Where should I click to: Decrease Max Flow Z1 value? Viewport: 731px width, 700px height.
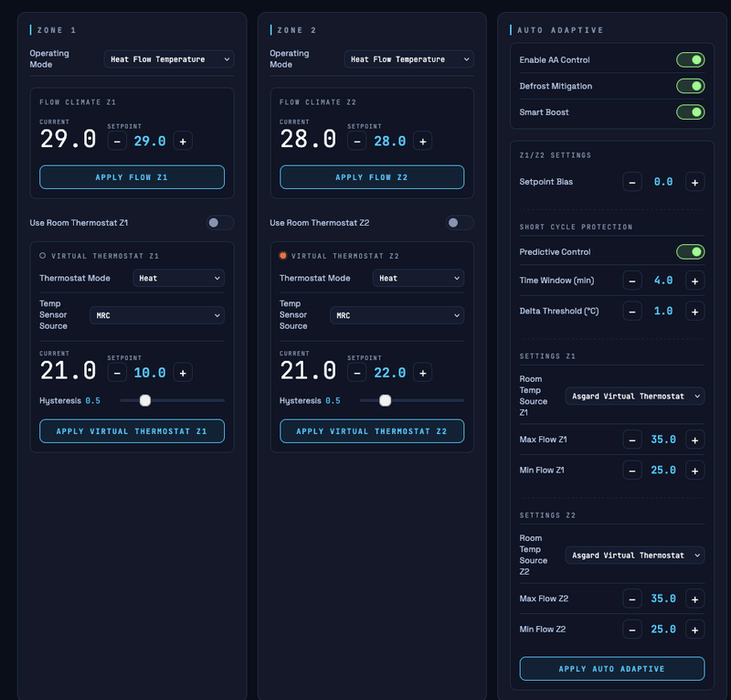632,440
